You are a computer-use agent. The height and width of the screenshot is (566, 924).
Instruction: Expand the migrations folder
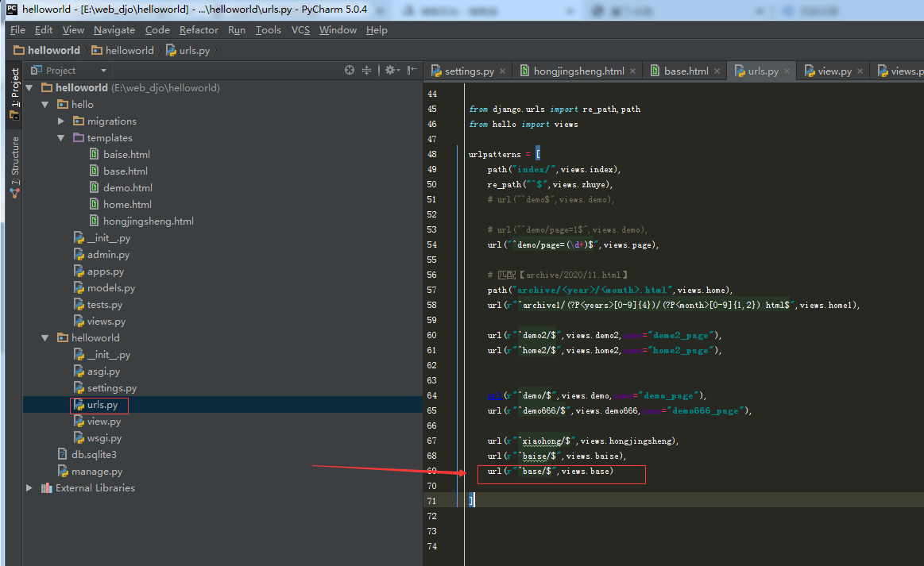61,121
